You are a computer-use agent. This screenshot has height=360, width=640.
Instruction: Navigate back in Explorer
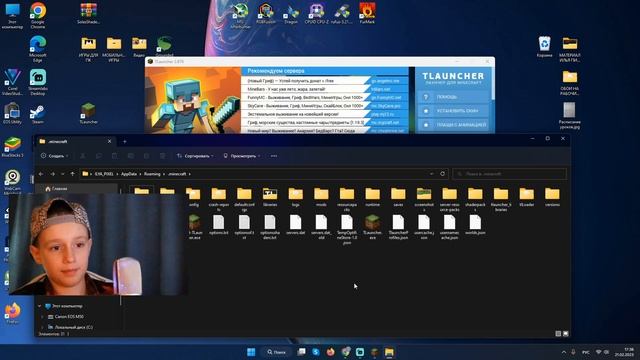pos(41,174)
